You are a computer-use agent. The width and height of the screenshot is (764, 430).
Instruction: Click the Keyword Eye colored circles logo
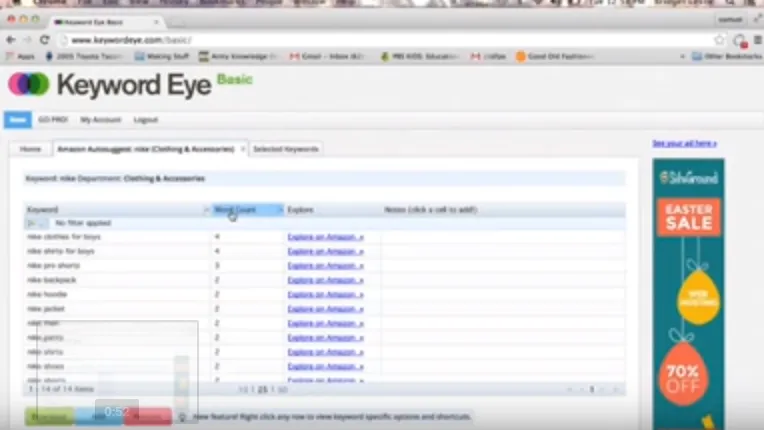coord(29,84)
